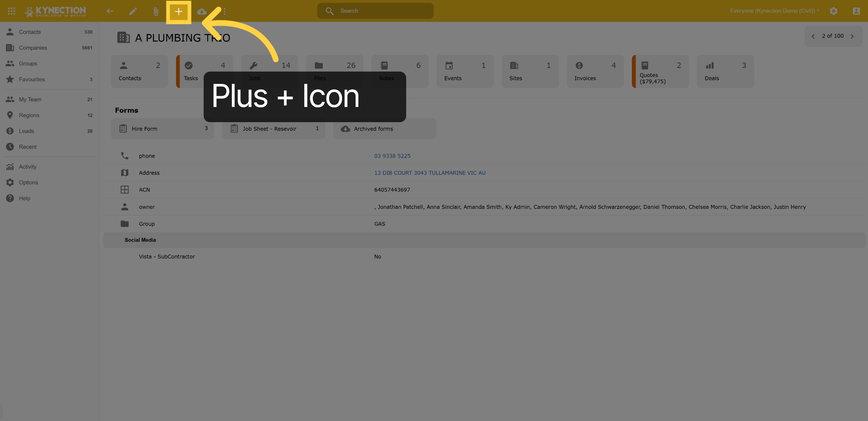868x421 pixels.
Task: Open the Everyone (Kynection Demo) dropdown
Action: pos(774,11)
